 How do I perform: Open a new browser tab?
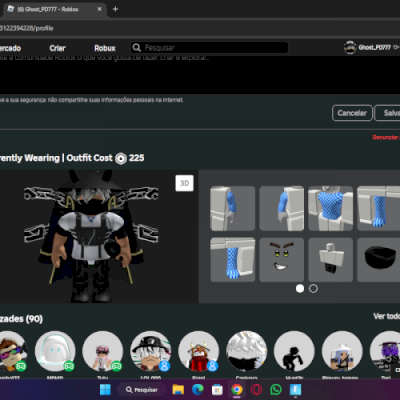pyautogui.click(x=115, y=9)
